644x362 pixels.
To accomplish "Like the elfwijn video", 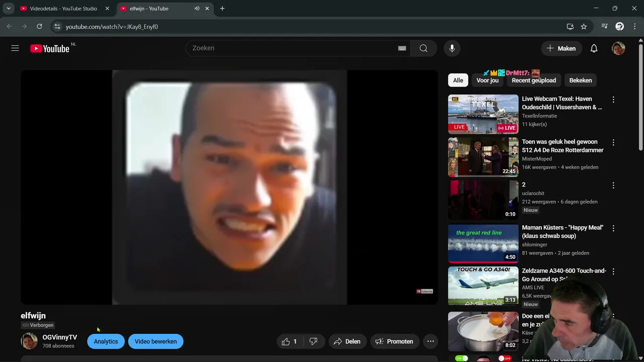I will coord(290,341).
